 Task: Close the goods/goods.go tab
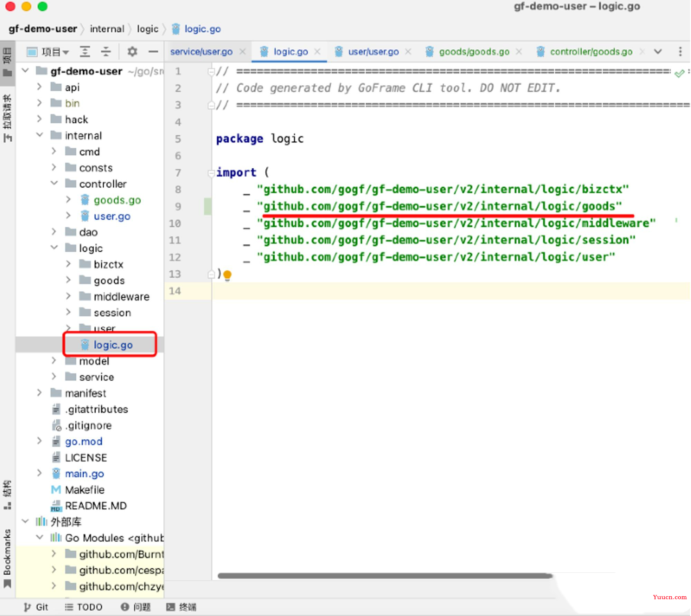tap(519, 52)
